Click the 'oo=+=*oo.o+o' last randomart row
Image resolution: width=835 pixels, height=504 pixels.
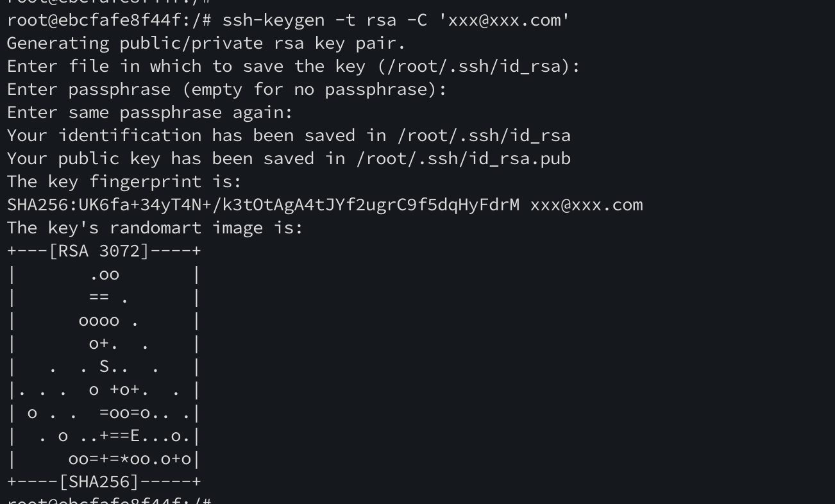click(130, 458)
